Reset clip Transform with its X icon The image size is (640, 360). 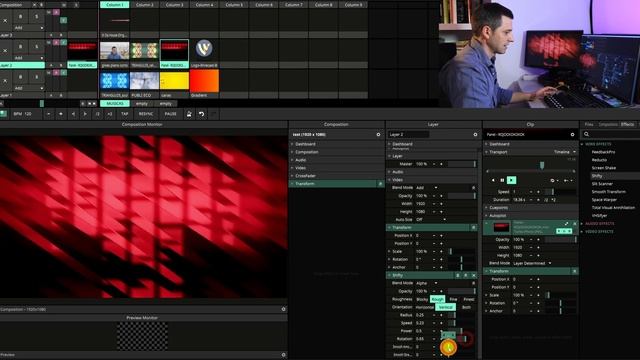click(574, 271)
